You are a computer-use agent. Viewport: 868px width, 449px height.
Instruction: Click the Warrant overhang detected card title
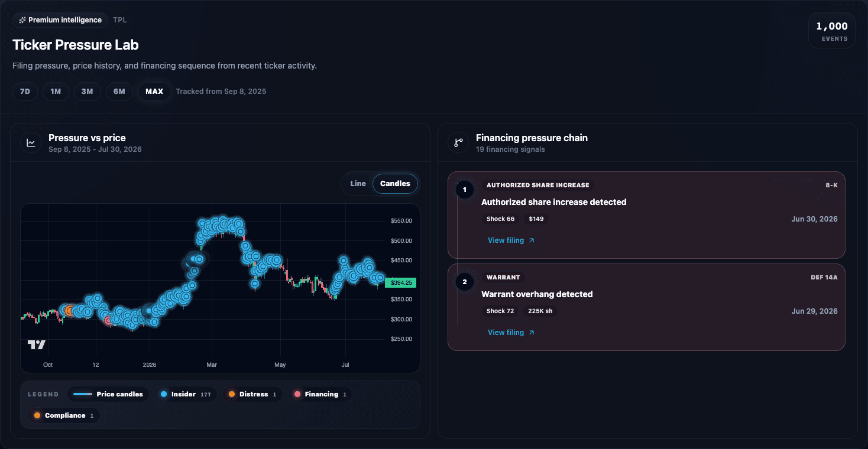(x=537, y=294)
